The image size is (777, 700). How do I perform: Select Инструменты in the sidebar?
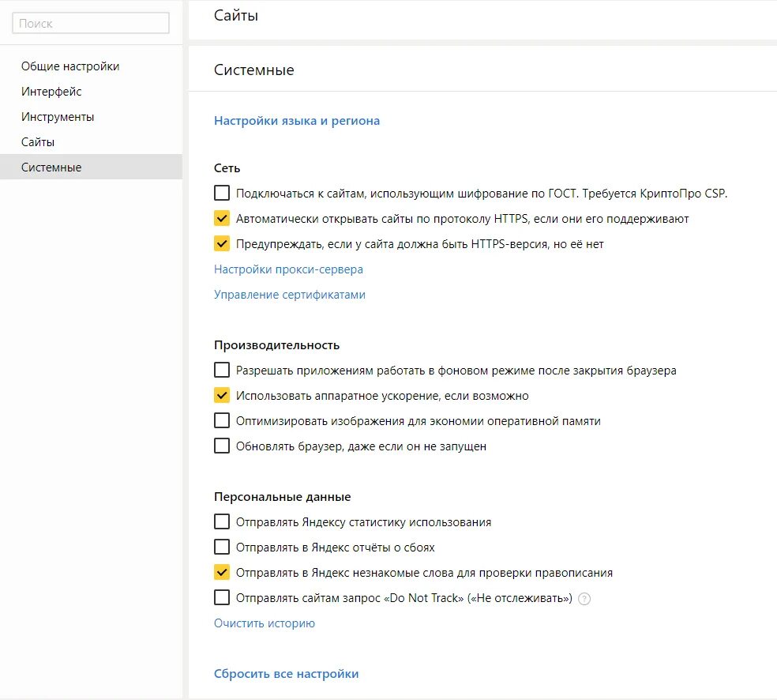tap(58, 117)
